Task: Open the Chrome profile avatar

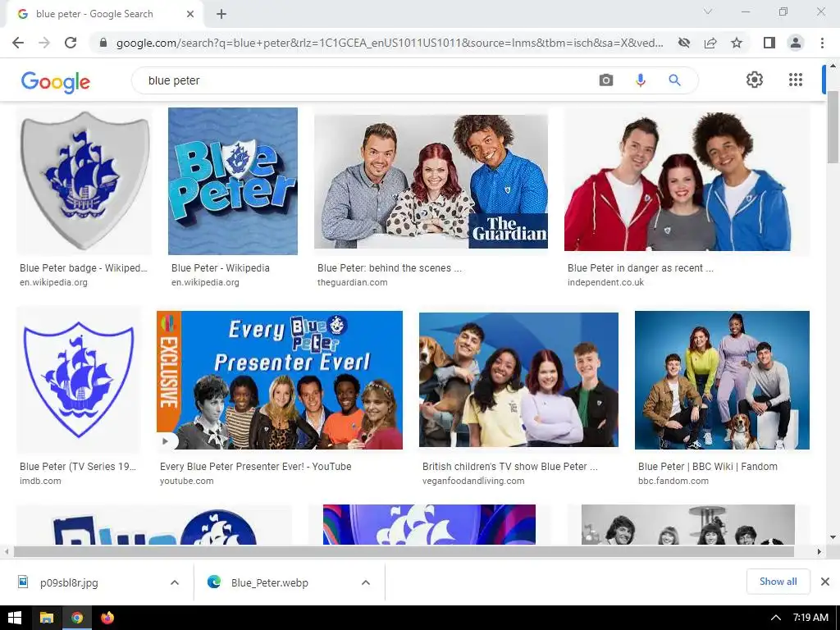Action: tap(796, 43)
